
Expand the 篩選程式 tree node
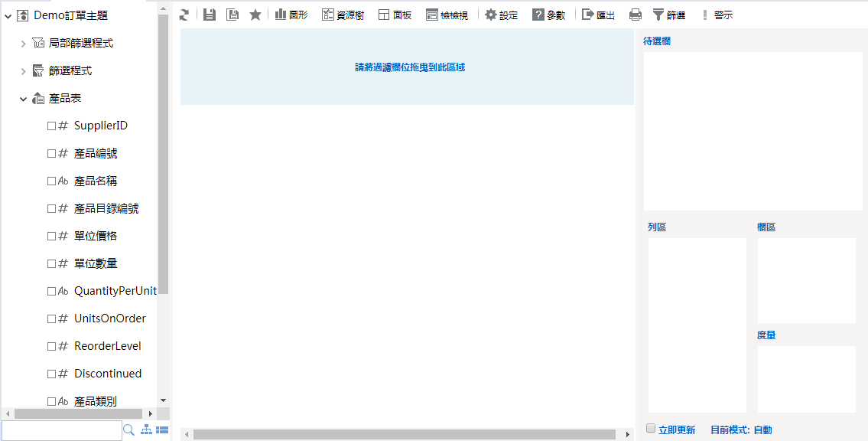tap(23, 71)
